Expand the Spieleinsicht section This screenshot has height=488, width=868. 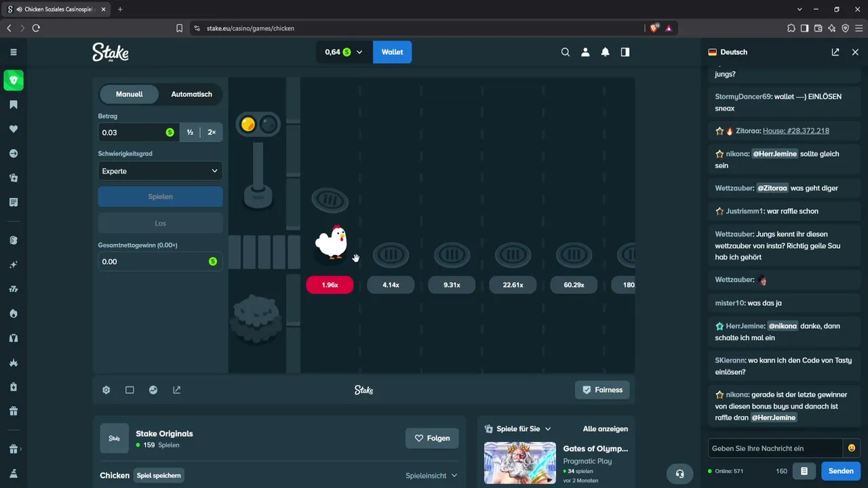[x=431, y=476]
